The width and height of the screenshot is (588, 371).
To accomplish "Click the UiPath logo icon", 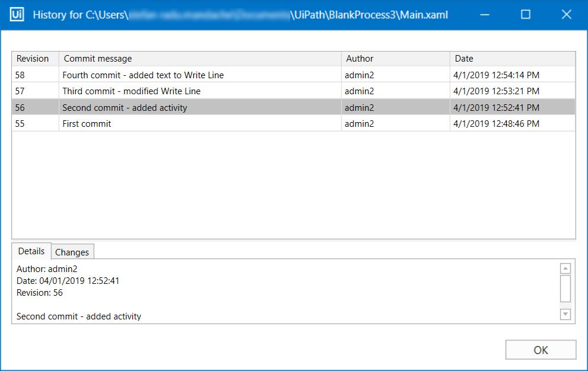I will (17, 14).
